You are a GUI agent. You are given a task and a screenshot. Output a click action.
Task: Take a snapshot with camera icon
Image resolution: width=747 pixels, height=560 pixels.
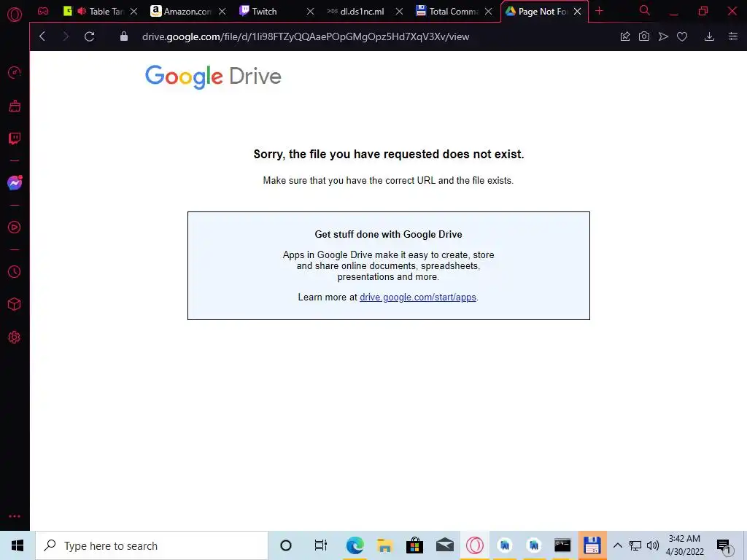[x=644, y=36]
